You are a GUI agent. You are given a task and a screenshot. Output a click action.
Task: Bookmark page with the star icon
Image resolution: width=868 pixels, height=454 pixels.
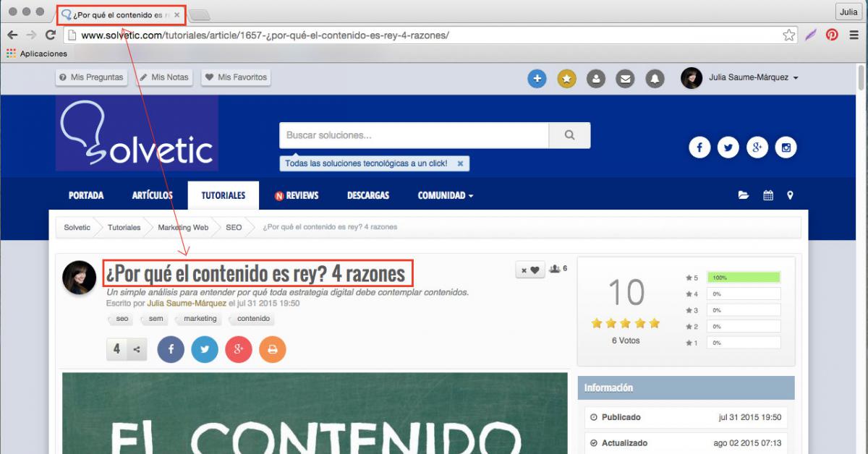click(788, 35)
